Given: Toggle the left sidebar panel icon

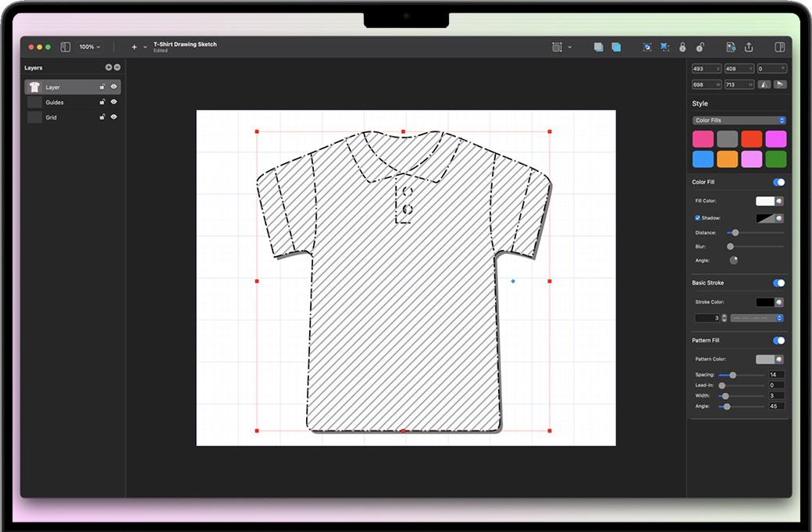Looking at the screenshot, I should pos(66,47).
